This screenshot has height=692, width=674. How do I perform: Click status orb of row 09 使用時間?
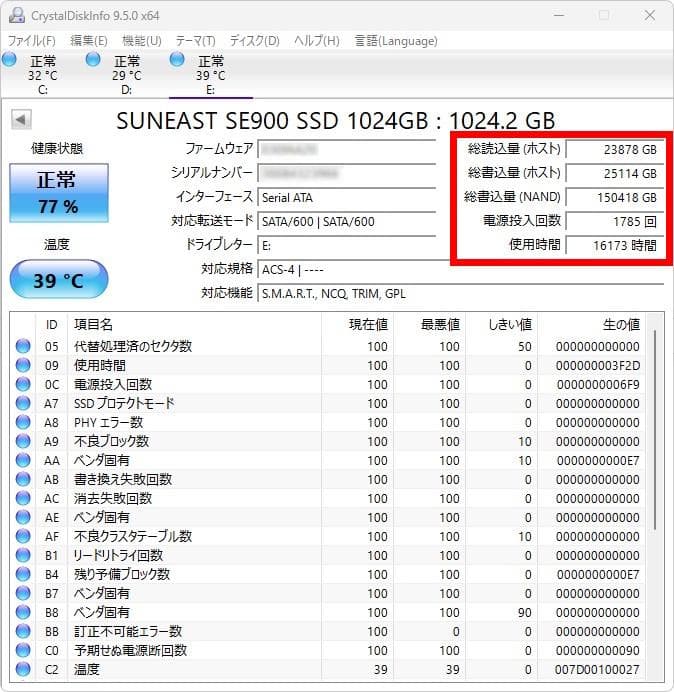[23, 365]
